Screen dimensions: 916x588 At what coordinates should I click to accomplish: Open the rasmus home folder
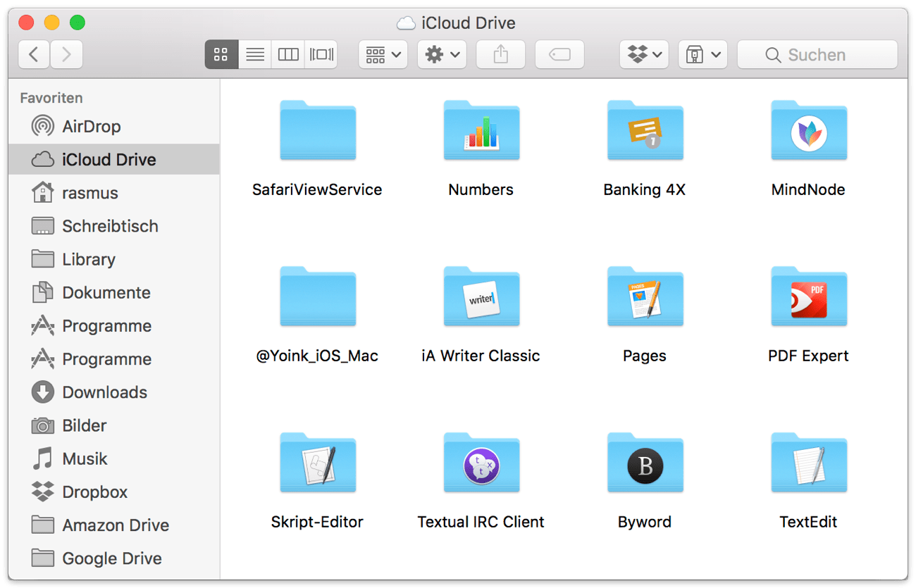[114, 193]
